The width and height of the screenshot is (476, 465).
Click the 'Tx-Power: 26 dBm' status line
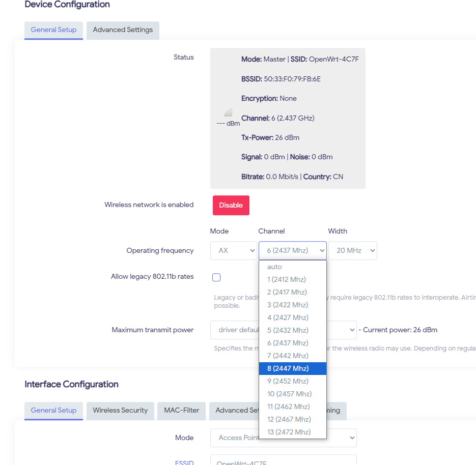click(270, 138)
